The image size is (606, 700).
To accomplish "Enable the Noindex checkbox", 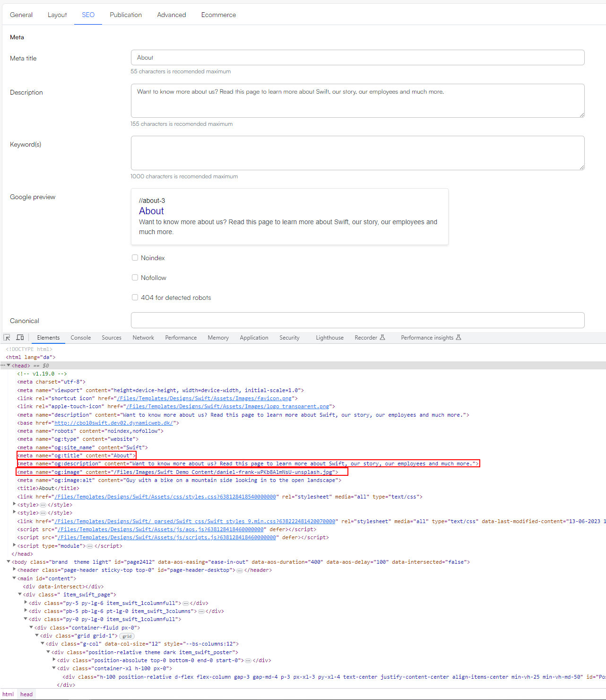I will click(135, 258).
